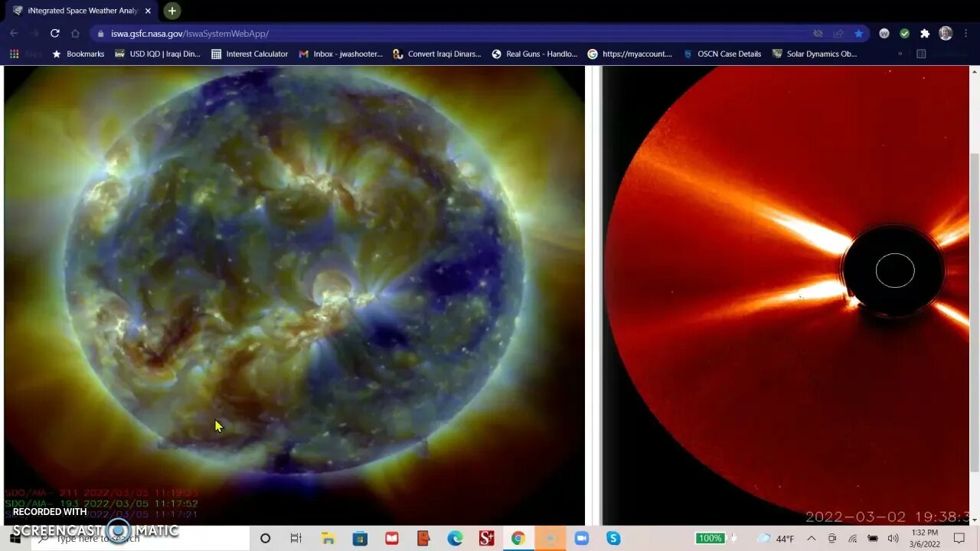The image size is (980, 551).
Task: Open the red book app on taskbar
Action: (392, 539)
